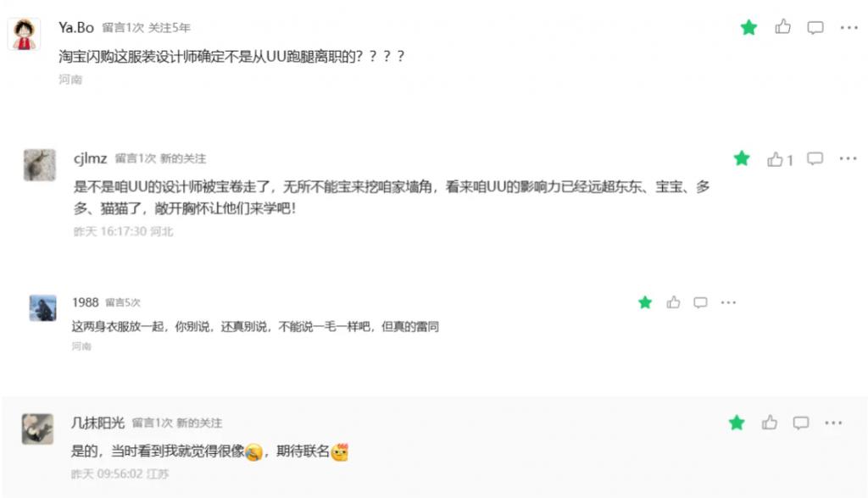Like 几抹阳光's comment with thumbs-up
This screenshot has width=868, height=498.
(769, 423)
